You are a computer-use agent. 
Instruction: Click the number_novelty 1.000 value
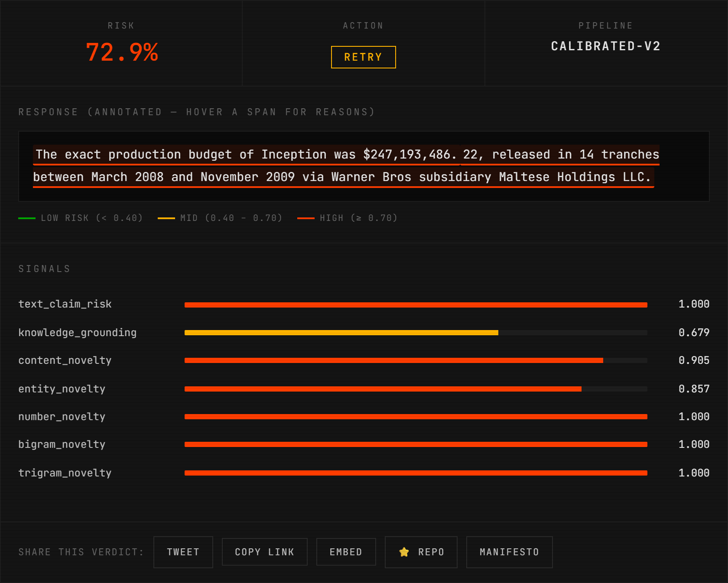[694, 416]
